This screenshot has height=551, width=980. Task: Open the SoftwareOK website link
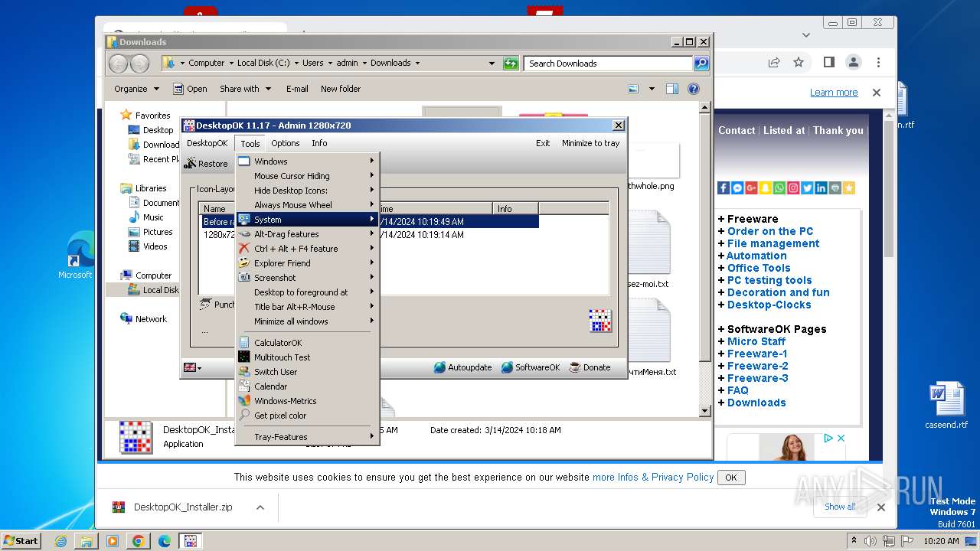(x=530, y=367)
